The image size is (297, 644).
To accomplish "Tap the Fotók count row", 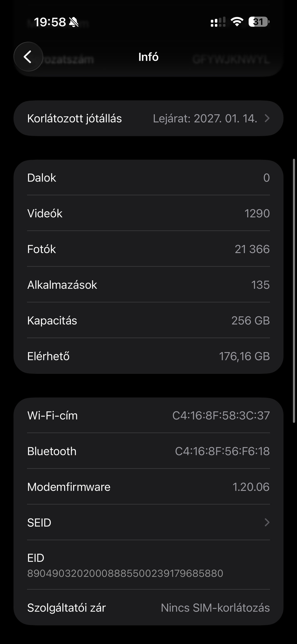I will click(x=148, y=249).
